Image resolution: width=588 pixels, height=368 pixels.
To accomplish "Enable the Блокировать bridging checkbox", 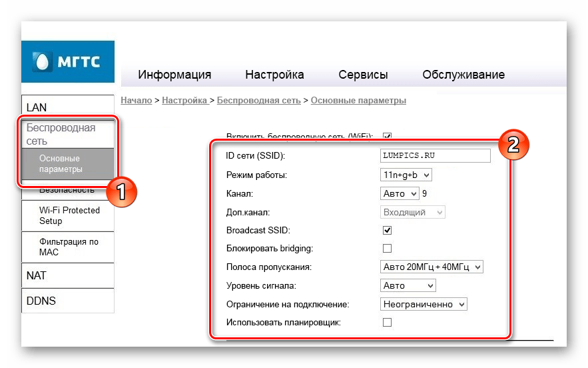I will point(387,248).
